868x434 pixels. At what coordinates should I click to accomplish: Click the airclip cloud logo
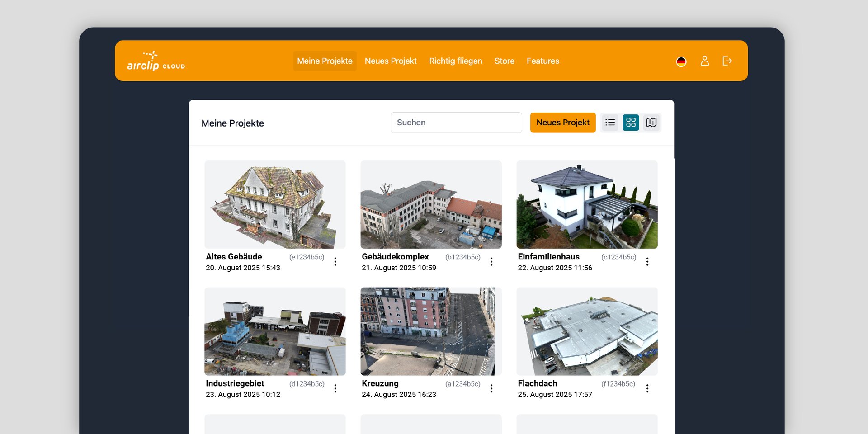[x=156, y=61]
